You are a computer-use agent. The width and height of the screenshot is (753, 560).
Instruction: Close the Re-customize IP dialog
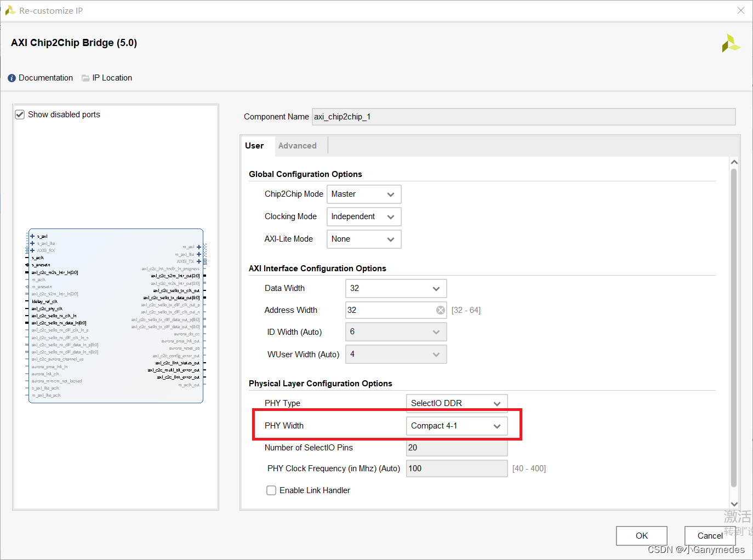click(741, 10)
